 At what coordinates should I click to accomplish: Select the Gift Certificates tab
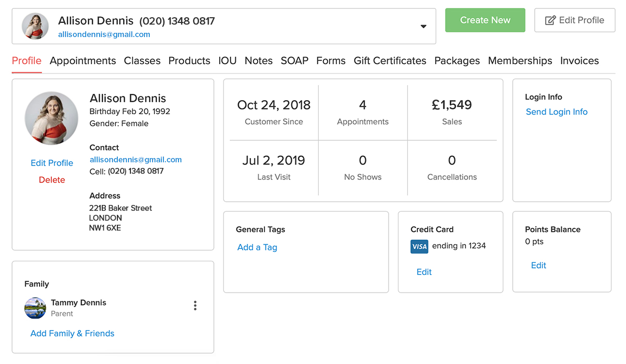pyautogui.click(x=390, y=60)
